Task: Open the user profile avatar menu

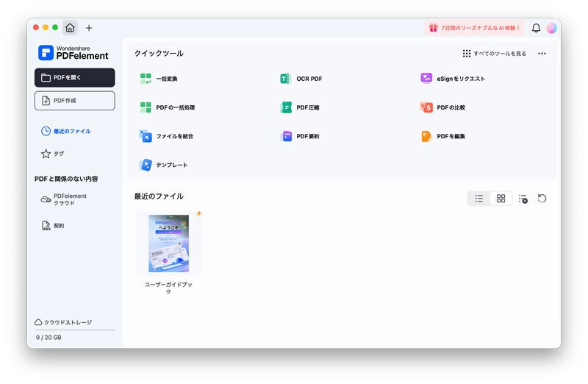Action: [x=551, y=28]
